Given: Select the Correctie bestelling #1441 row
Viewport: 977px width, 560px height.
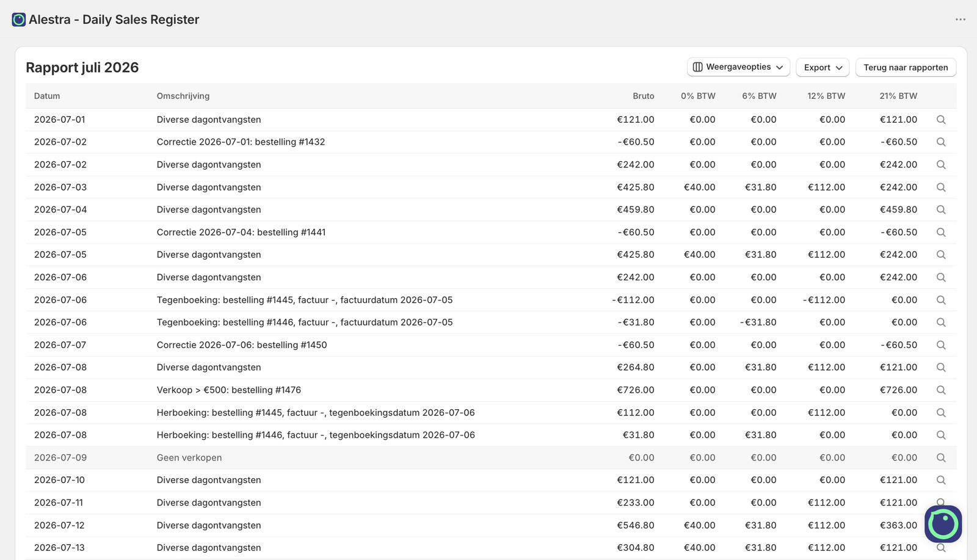Looking at the screenshot, I should pyautogui.click(x=491, y=232).
